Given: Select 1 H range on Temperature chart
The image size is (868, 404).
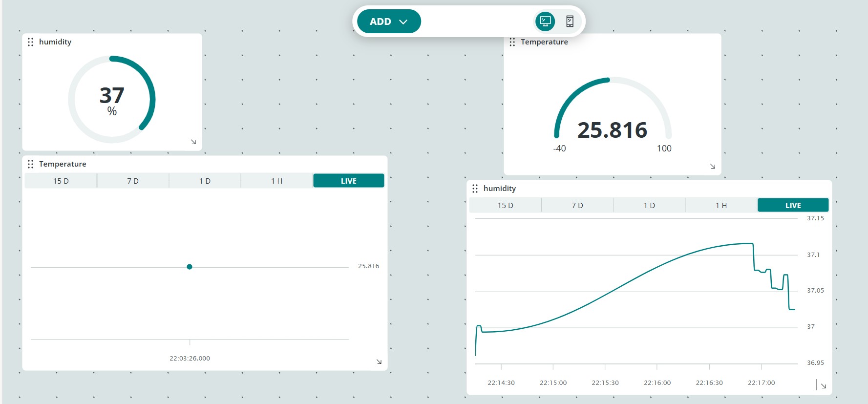Looking at the screenshot, I should [x=277, y=181].
